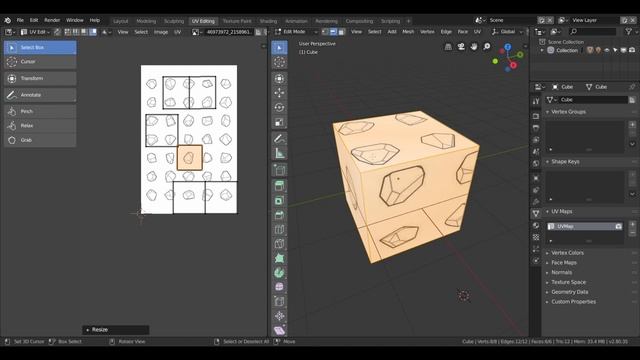Select the Shrink/Fatten tool
The height and width of the screenshot is (360, 640).
pyautogui.click(x=279, y=316)
